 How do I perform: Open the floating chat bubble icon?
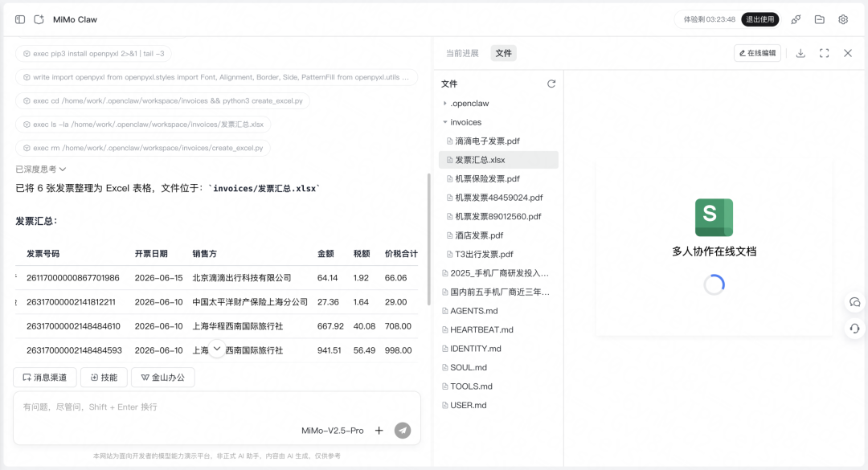(854, 302)
